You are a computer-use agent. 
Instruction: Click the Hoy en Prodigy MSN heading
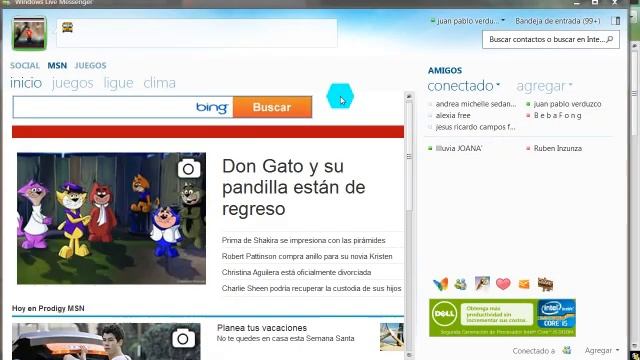[x=48, y=309]
